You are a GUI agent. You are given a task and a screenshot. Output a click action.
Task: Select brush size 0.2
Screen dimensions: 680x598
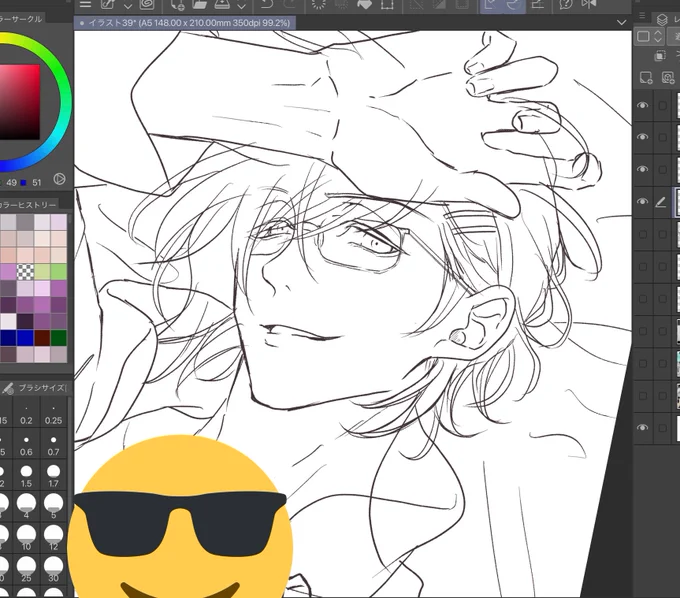click(x=26, y=414)
